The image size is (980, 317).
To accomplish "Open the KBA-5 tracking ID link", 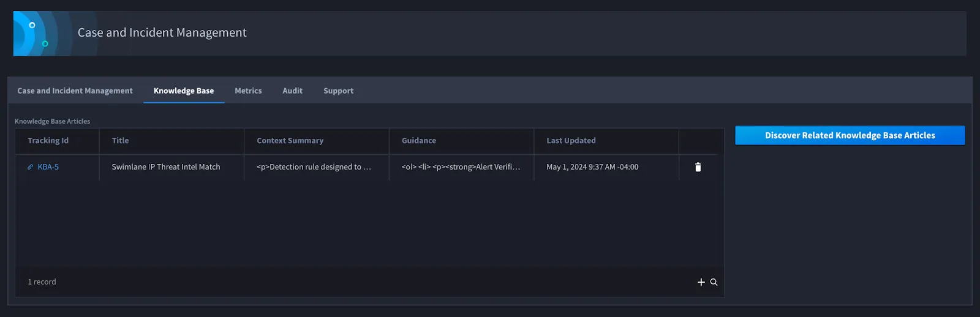I will tap(48, 167).
